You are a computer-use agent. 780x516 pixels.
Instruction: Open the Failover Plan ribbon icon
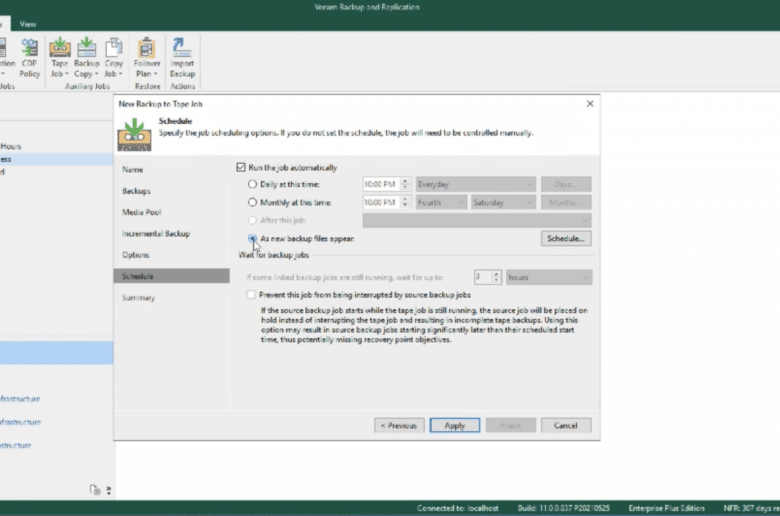point(147,58)
